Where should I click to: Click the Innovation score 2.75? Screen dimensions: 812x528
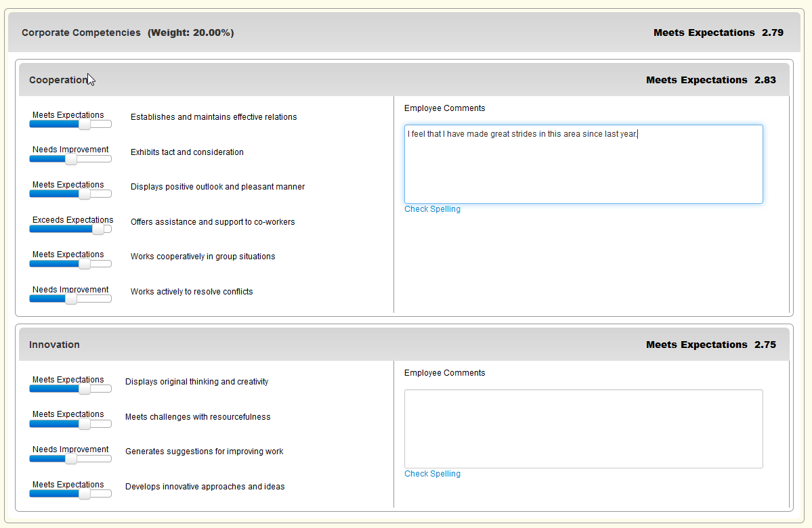[765, 345]
